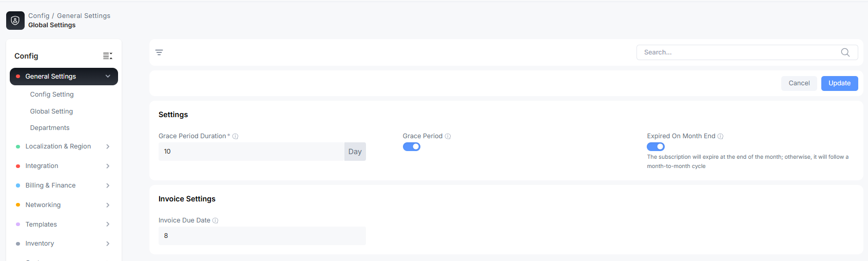Viewport: 868px width, 261px height.
Task: Show info icon for Invoice Due Date
Action: pos(215,220)
